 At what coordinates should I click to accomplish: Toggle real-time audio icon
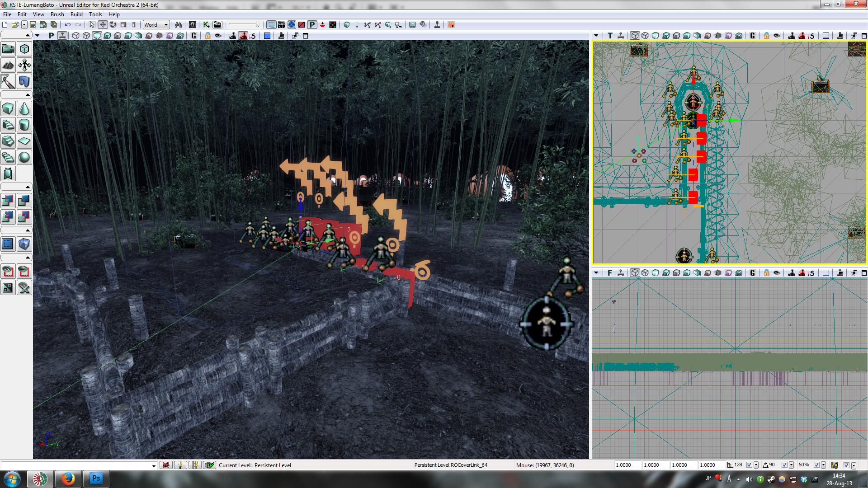(x=423, y=25)
